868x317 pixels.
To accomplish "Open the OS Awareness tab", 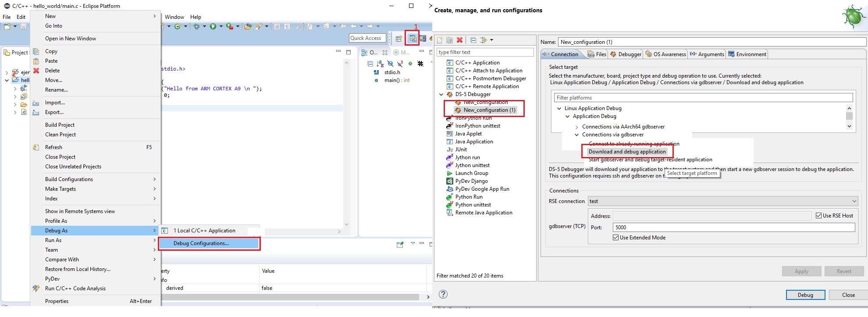I will [x=665, y=54].
